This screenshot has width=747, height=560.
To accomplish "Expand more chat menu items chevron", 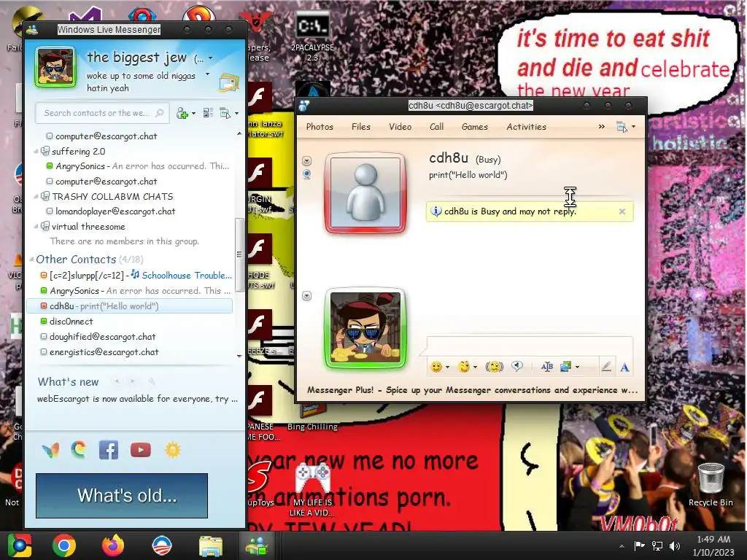I will (601, 127).
